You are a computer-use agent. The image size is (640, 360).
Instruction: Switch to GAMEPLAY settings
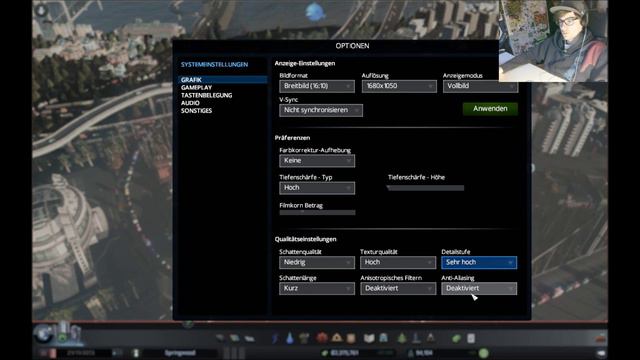pyautogui.click(x=196, y=87)
